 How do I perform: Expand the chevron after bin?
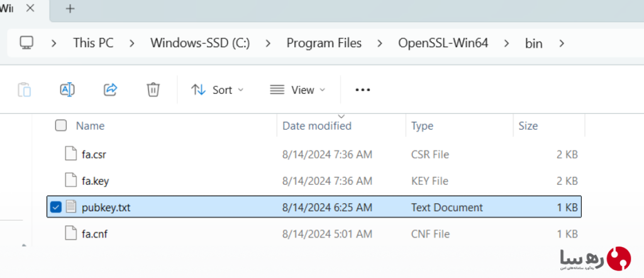562,43
